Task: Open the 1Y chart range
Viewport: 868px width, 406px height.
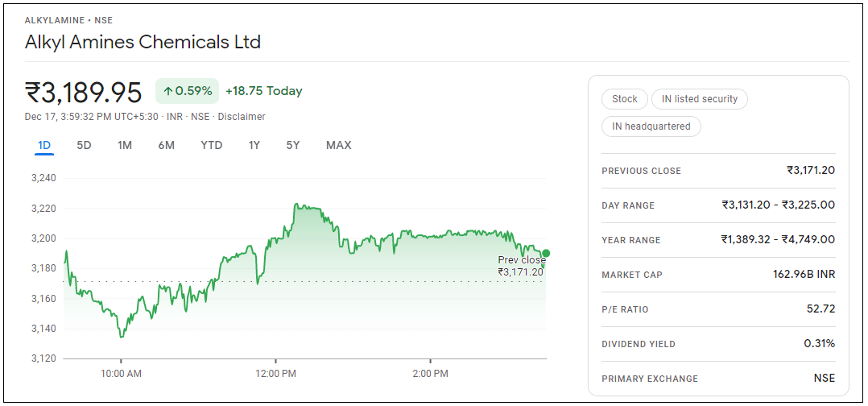Action: (x=254, y=146)
